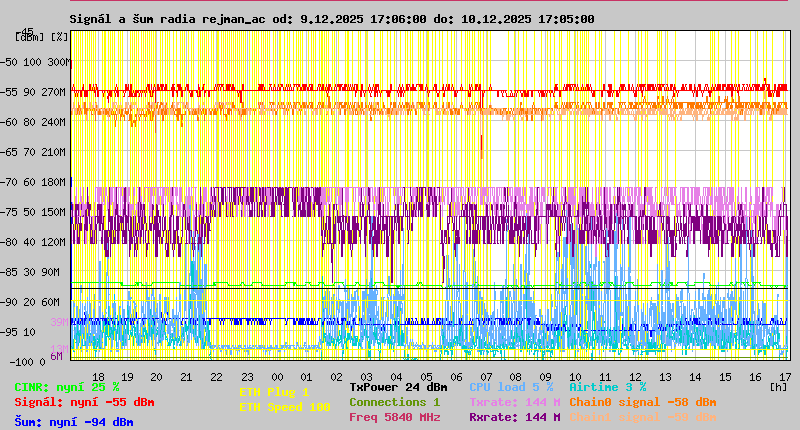Screen dimensions: 800x430
Task: Select the ETH Speed 100 legend entry
Action: click(x=284, y=407)
